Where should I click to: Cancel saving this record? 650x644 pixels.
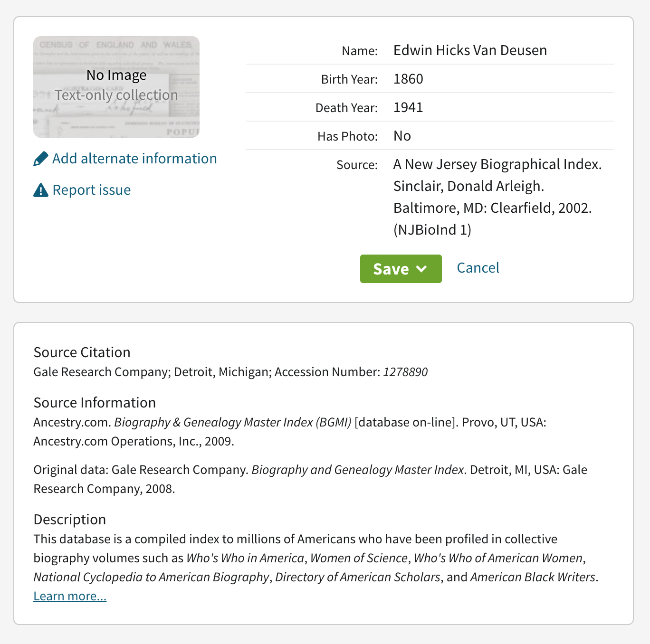pyautogui.click(x=478, y=268)
